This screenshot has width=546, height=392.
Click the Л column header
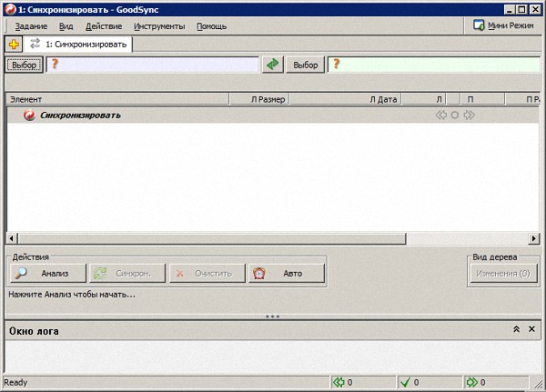coord(424,99)
